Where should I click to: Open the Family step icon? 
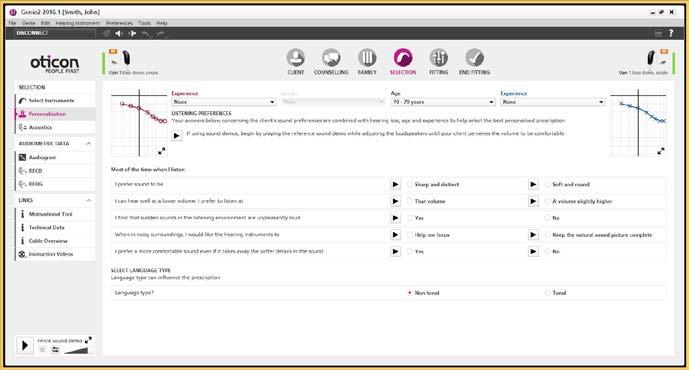(367, 58)
